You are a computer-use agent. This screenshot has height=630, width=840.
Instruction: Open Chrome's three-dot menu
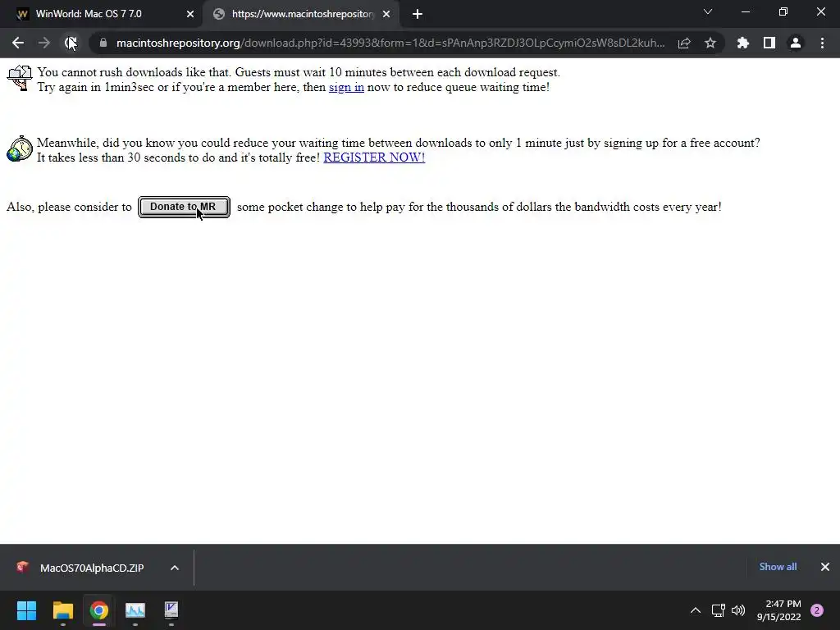tap(822, 43)
